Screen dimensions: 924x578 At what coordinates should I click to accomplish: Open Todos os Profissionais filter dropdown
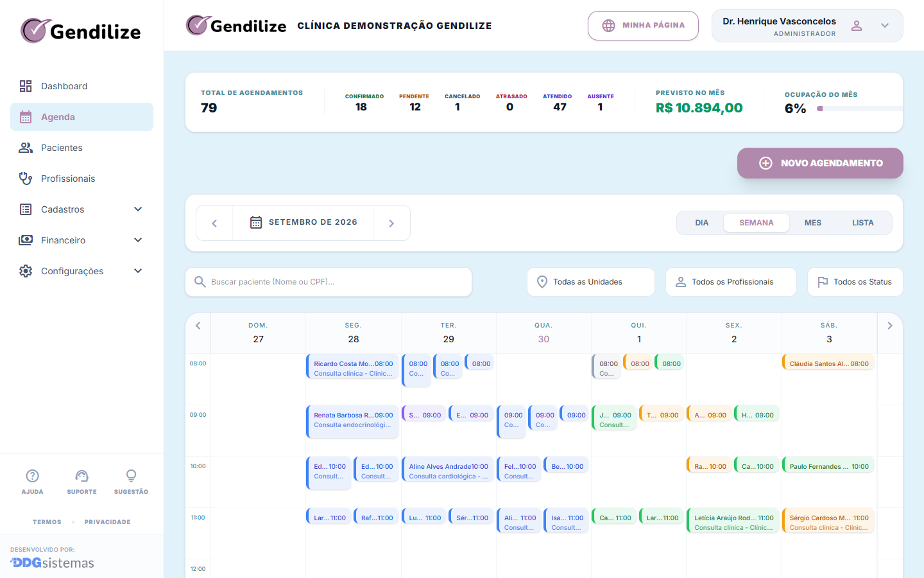732,282
